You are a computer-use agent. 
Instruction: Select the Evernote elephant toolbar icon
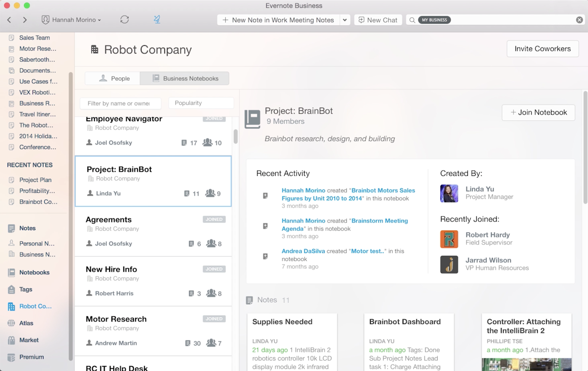click(157, 19)
